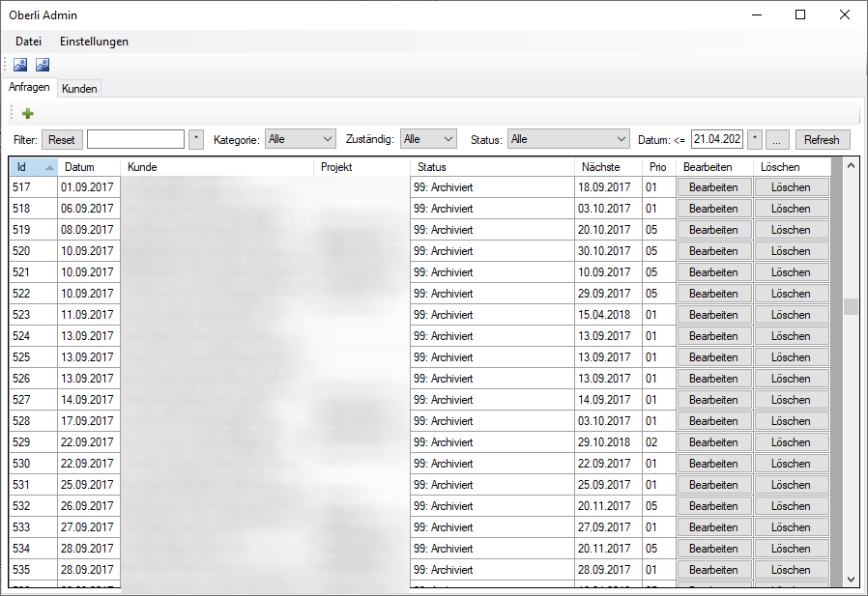Select date cell 26.09.2017 in row 532
868x596 pixels.
click(x=89, y=506)
